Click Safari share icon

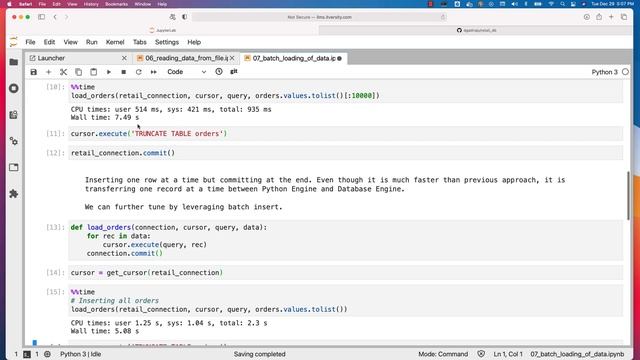[x=599, y=17]
